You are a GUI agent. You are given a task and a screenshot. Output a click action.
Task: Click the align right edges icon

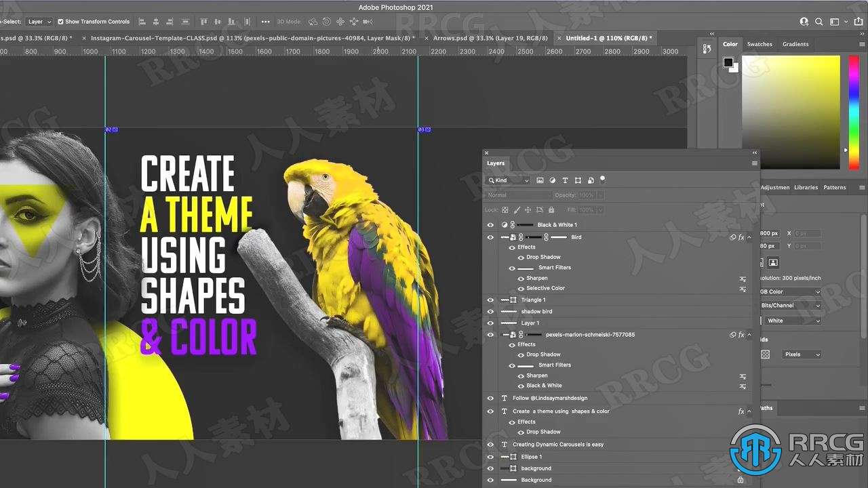[169, 22]
